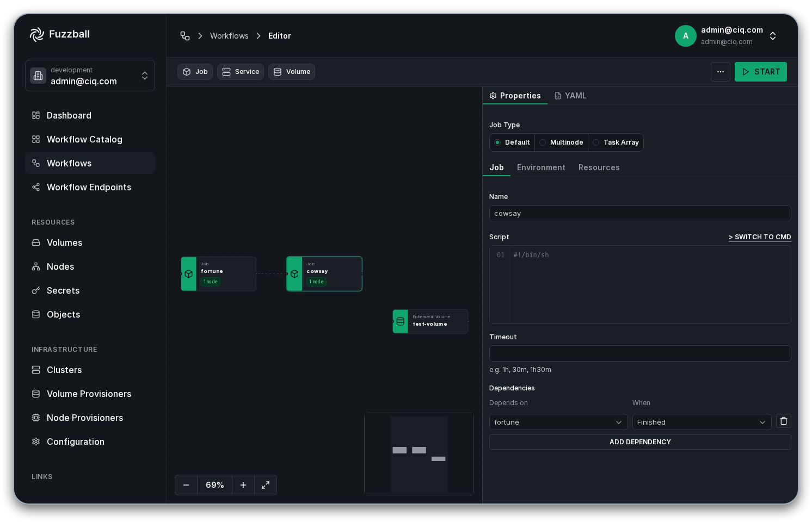Image resolution: width=812 pixels, height=522 pixels.
Task: Switch to the YAML tab
Action: (570, 96)
